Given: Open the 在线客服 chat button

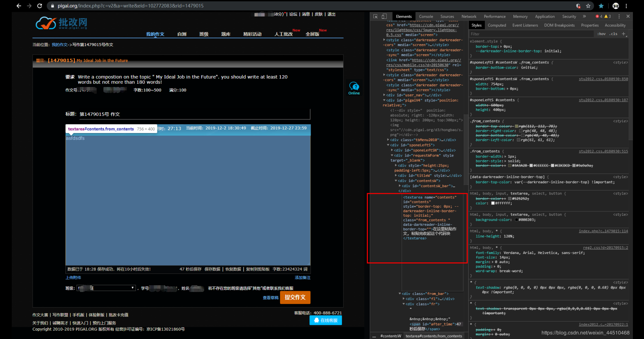Looking at the screenshot, I should coord(326,320).
